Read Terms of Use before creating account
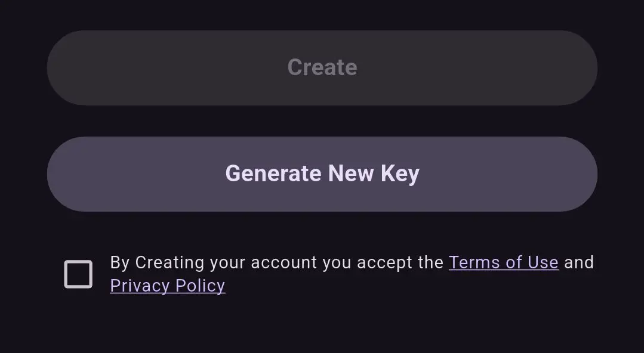The height and width of the screenshot is (353, 644). pyautogui.click(x=503, y=262)
